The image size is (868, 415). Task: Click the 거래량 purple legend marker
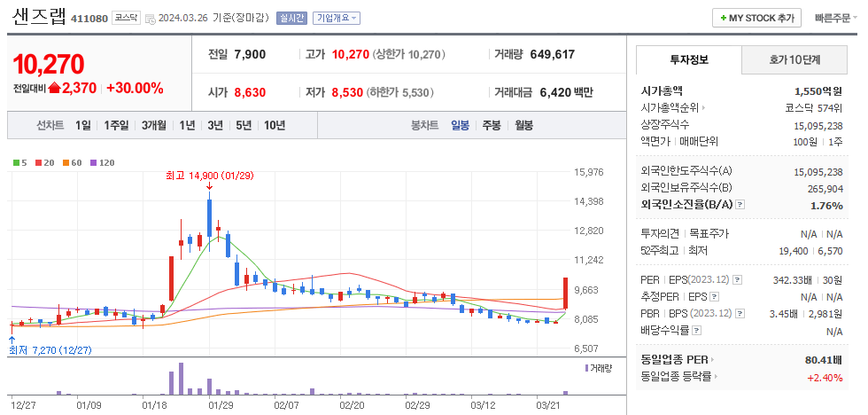586,368
